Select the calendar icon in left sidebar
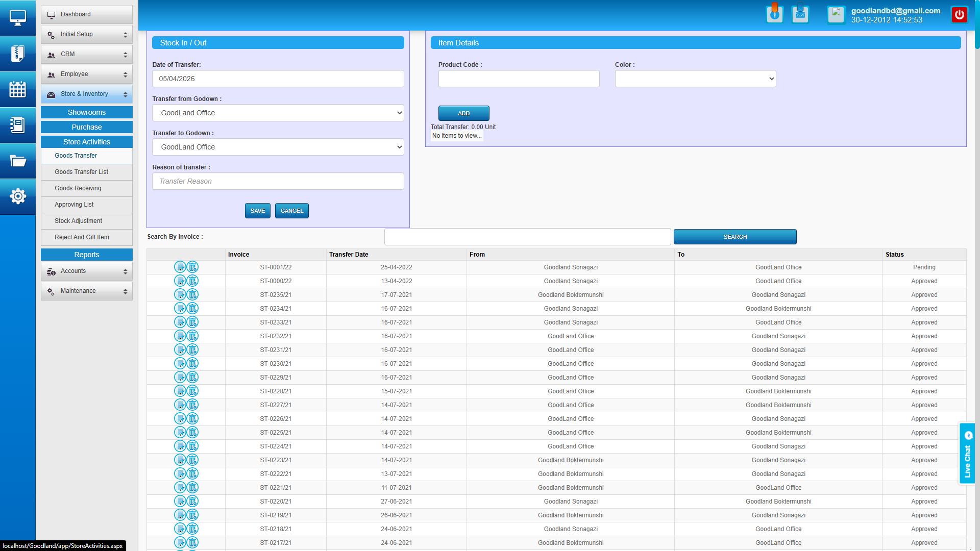 point(18,89)
